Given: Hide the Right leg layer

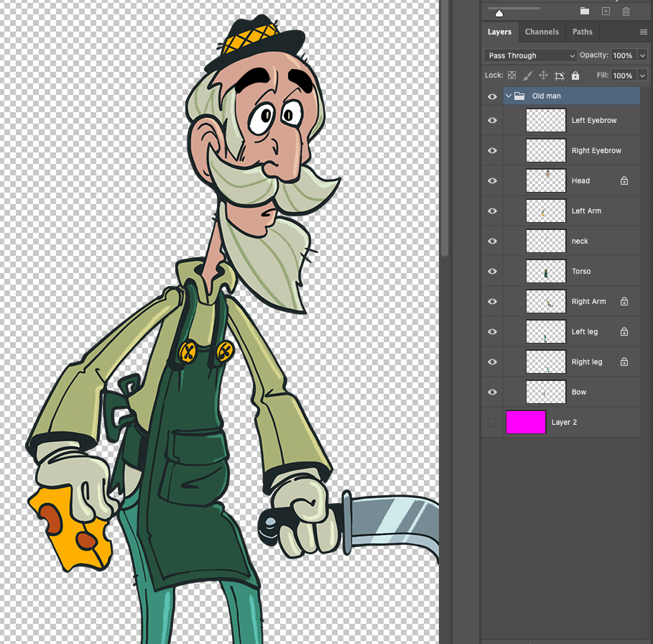Looking at the screenshot, I should pos(492,362).
